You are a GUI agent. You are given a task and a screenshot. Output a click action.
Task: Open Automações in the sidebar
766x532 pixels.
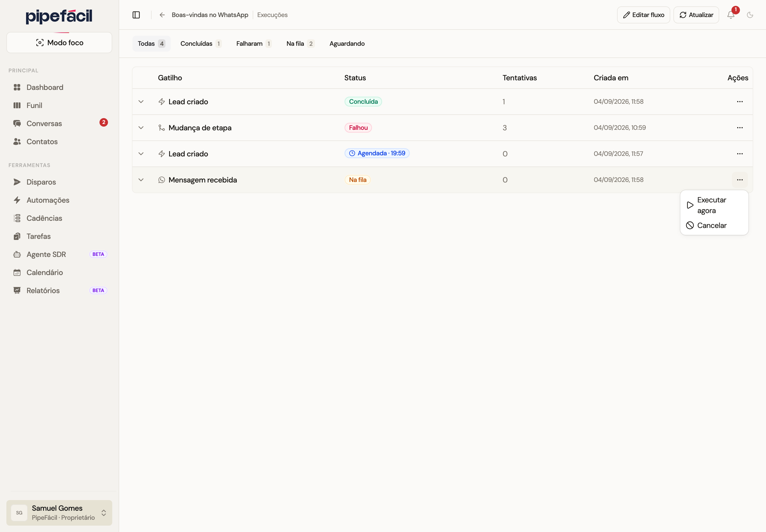tap(59, 200)
